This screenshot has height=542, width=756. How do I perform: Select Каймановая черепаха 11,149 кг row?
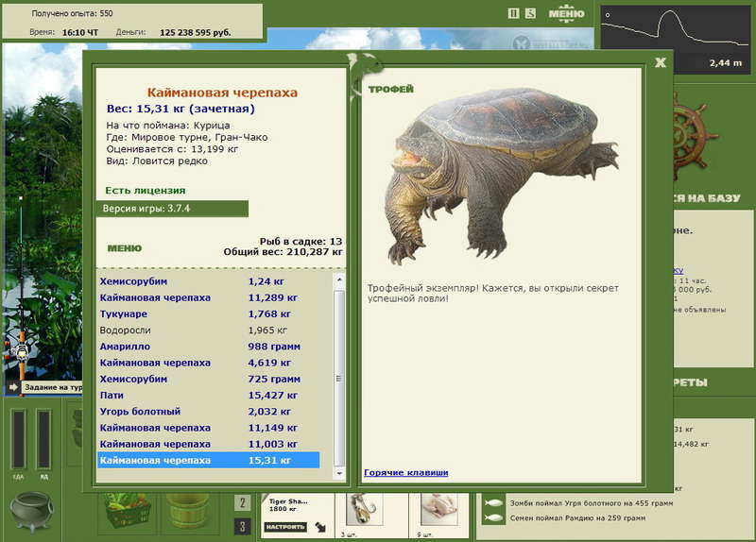tap(208, 428)
